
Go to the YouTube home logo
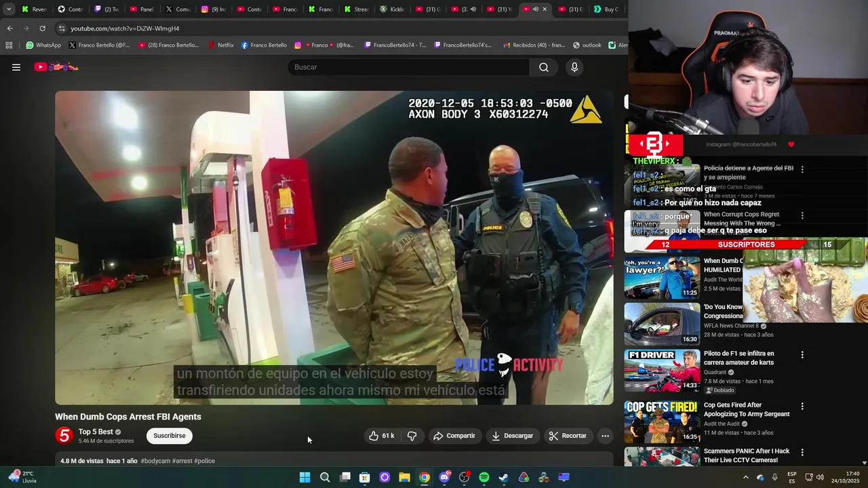(x=56, y=67)
